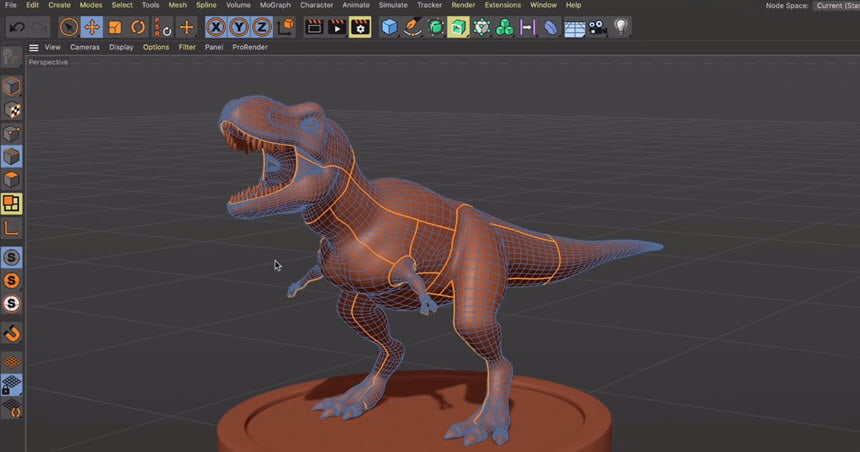Click Render View clapperboard icon
Viewport: 860px width, 452px height.
pos(314,27)
